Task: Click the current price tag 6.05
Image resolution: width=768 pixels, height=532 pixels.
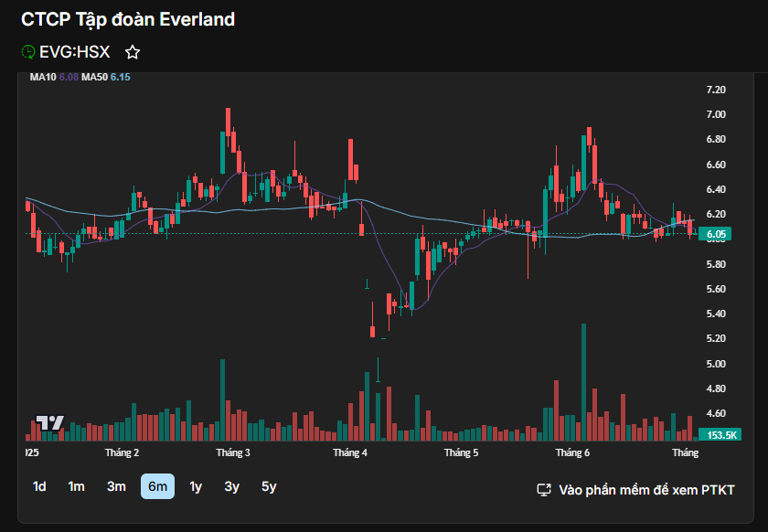Action: pos(716,234)
